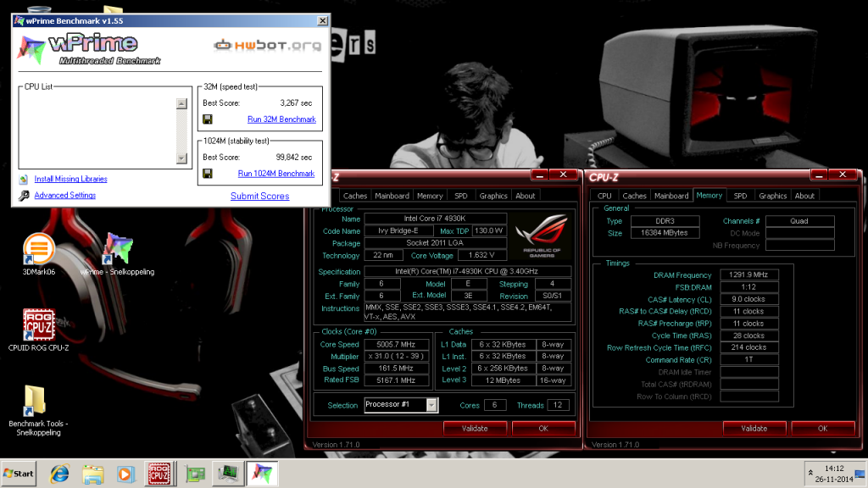Click the CPU List scroll up arrow
868x488 pixels.
tap(181, 104)
